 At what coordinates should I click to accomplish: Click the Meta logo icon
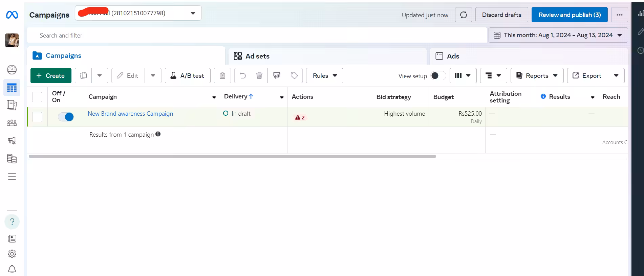point(12,15)
